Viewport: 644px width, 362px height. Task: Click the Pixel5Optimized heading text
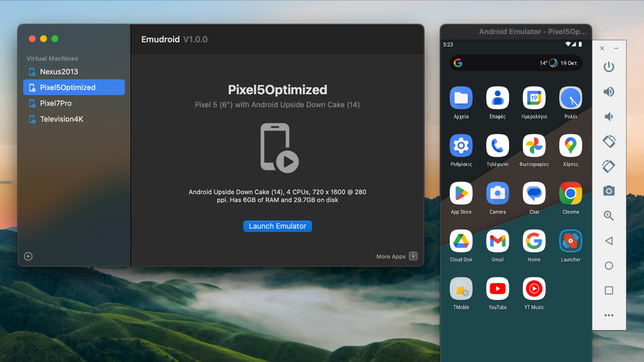277,90
